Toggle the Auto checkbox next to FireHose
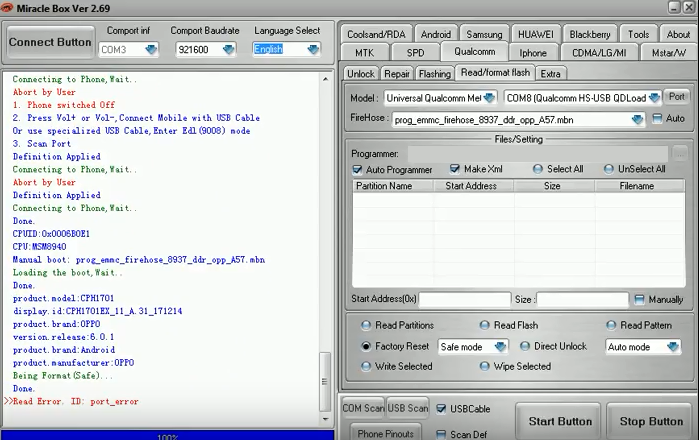The width and height of the screenshot is (699, 440). pos(657,119)
